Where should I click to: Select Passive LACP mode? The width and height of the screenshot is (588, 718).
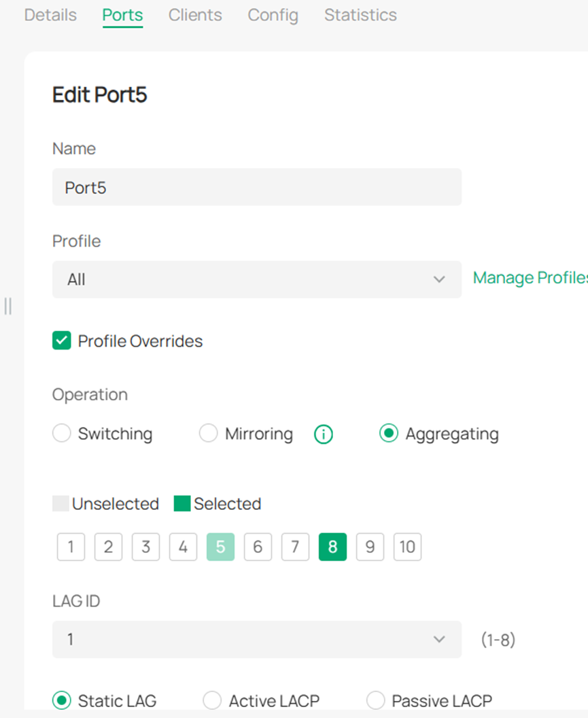(x=376, y=700)
